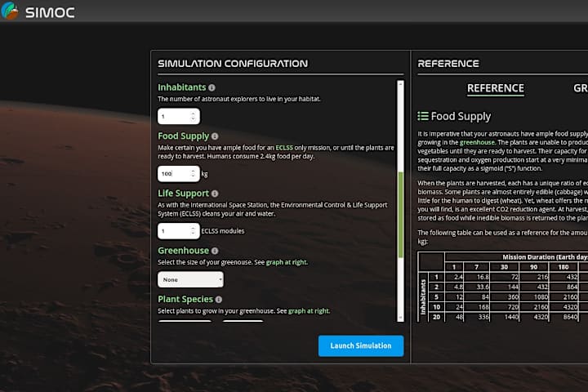Click the Inhabitants spinner arrows
This screenshot has width=588, height=392.
click(193, 116)
